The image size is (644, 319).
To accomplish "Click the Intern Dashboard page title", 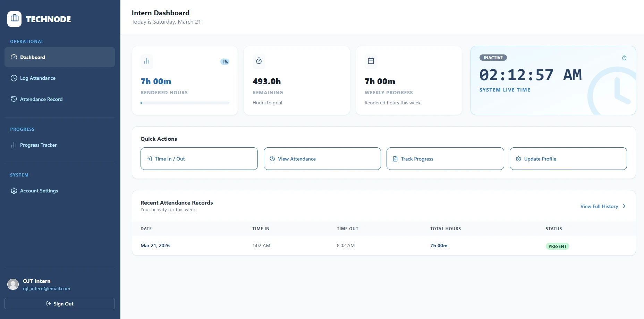I will pos(161,13).
